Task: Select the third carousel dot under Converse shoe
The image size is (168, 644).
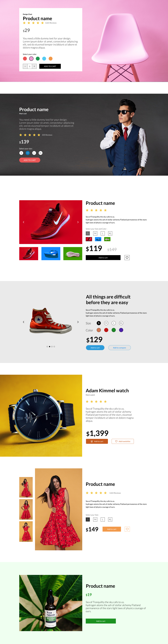Action: (52, 346)
